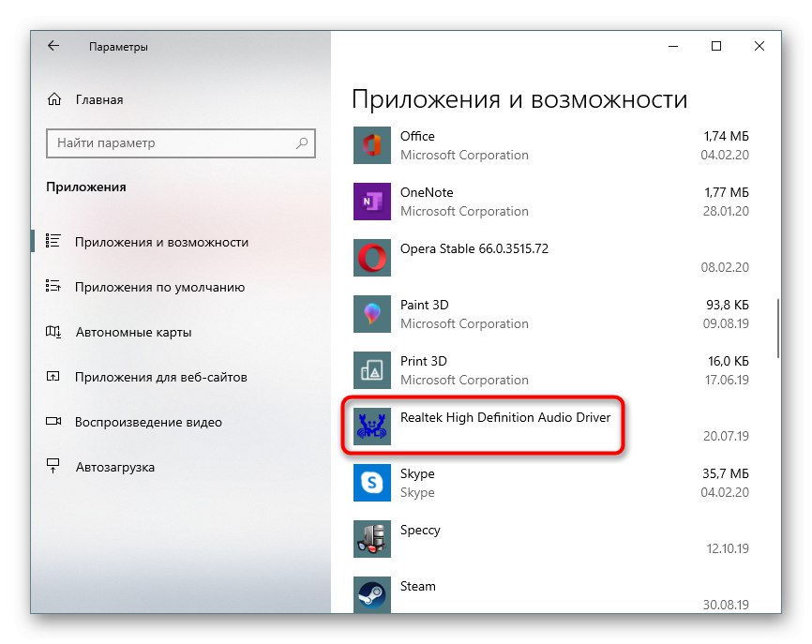Viewport: 812px width, 644px height.
Task: Open Приложения и возможности menu item
Action: coord(161,242)
